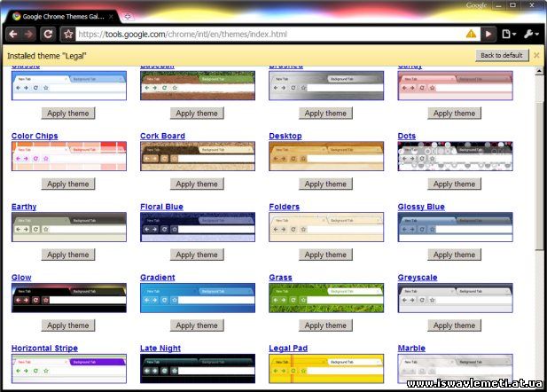Click the Go arrow next to the address bar

pos(488,34)
